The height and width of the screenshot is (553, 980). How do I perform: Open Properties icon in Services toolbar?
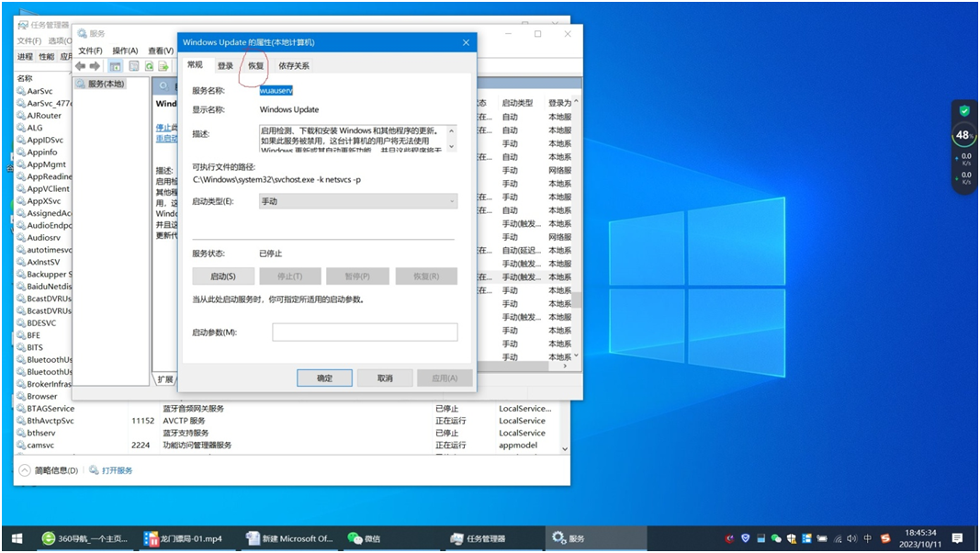tap(134, 66)
